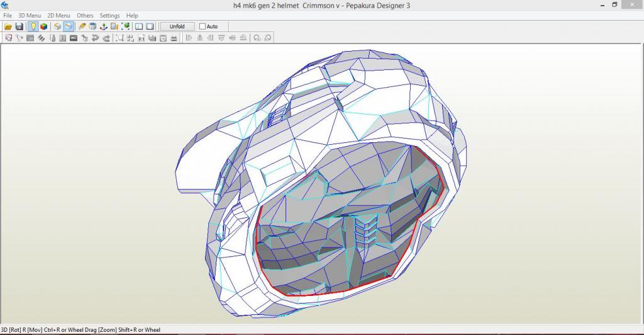Choose the select-and-move arrow tool

[9, 38]
